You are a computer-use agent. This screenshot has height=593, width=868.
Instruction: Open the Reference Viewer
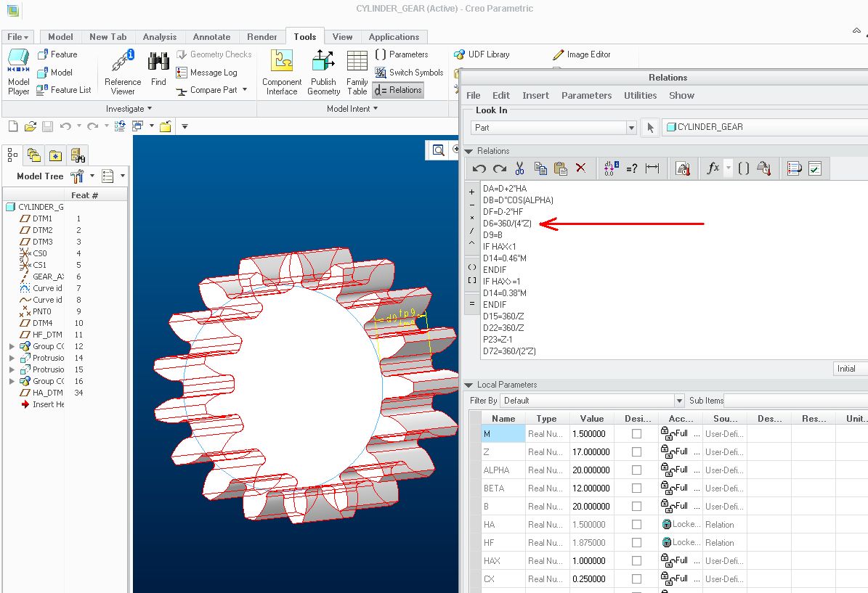(122, 72)
